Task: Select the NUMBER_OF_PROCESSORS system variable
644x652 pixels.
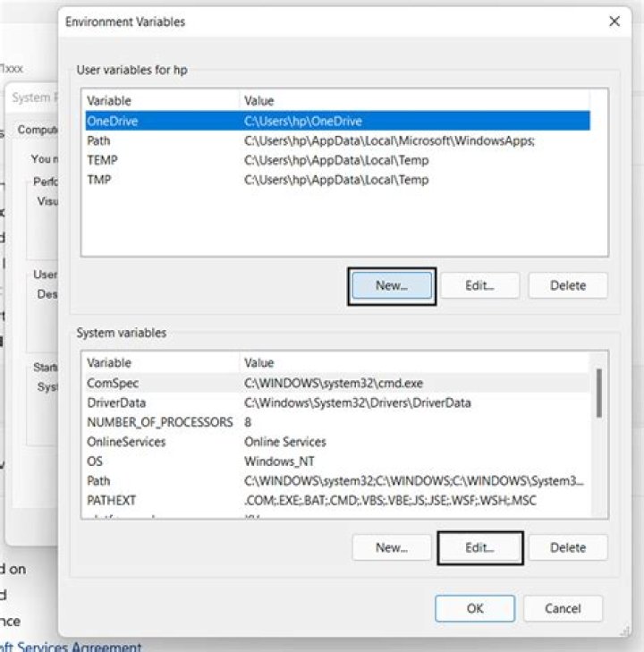Action: [x=337, y=422]
